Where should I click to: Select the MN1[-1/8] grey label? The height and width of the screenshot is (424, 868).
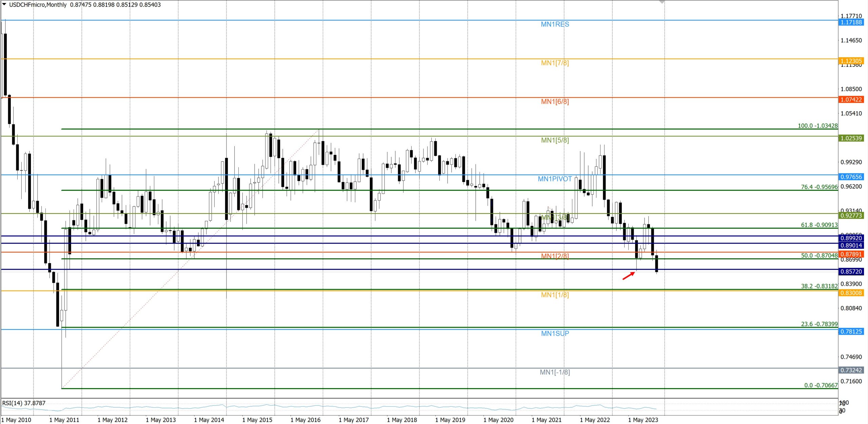pos(555,372)
